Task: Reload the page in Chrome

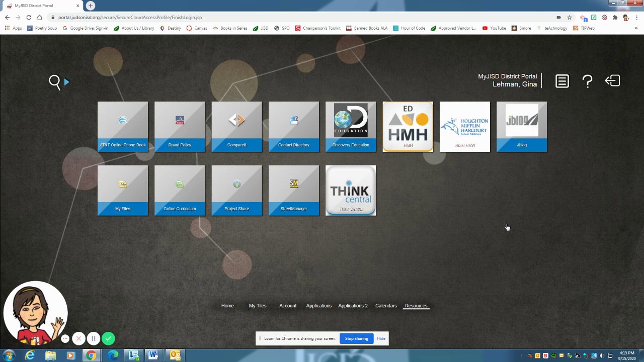Action: [29, 18]
